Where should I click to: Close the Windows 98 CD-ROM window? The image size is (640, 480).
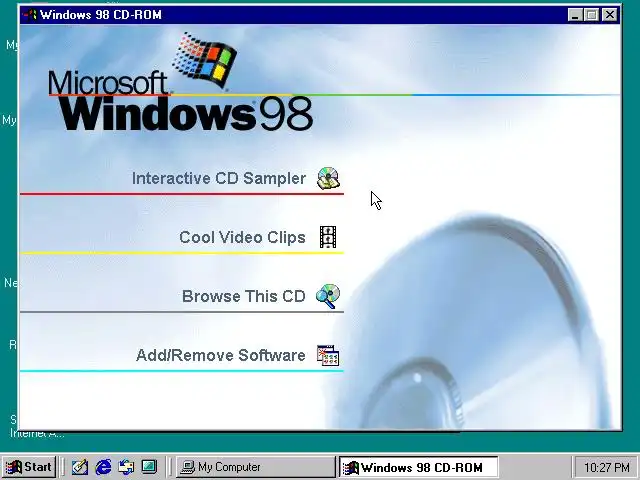click(610, 15)
